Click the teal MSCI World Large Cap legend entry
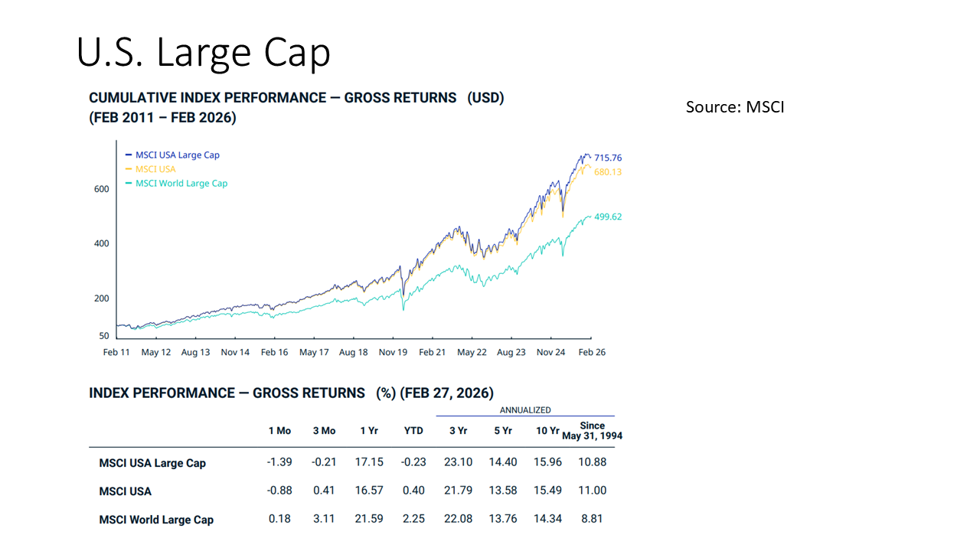980x551 pixels. click(x=181, y=184)
